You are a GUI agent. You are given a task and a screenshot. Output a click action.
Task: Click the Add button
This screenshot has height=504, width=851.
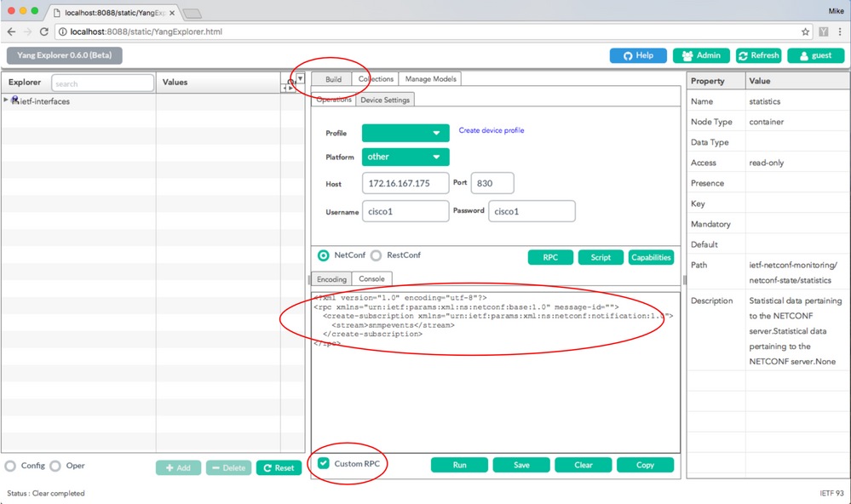click(x=179, y=467)
